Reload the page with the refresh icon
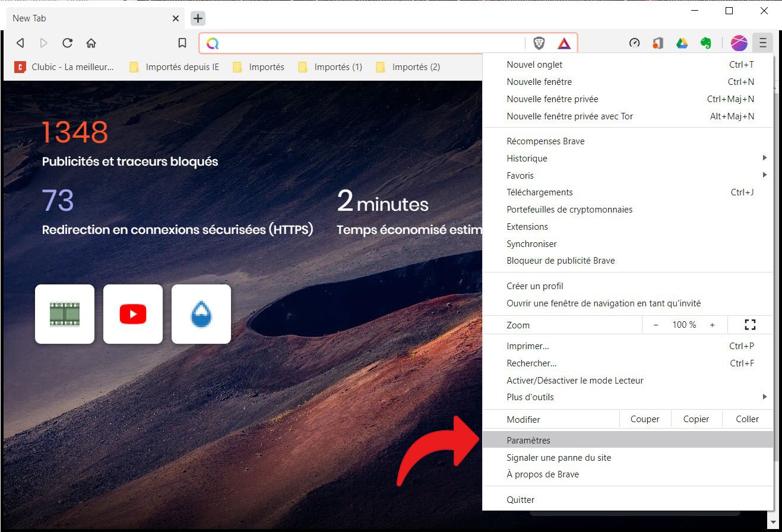 coord(67,43)
